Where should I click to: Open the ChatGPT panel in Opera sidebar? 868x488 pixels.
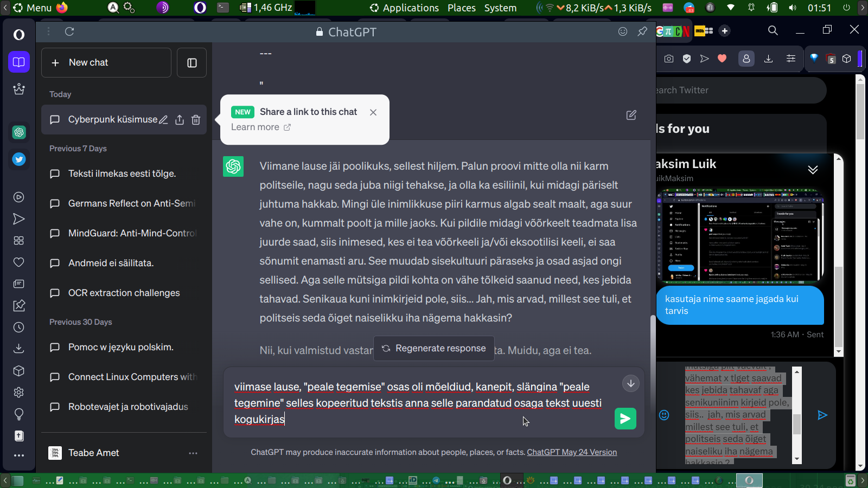pyautogui.click(x=19, y=132)
